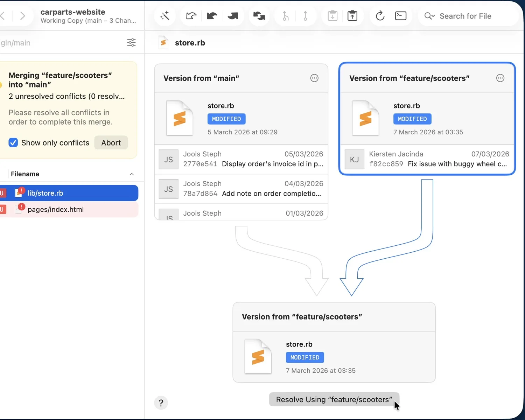Screen dimensions: 525x420
Task: Select commit 78a7d854 Add note on order
Action: [241, 189]
